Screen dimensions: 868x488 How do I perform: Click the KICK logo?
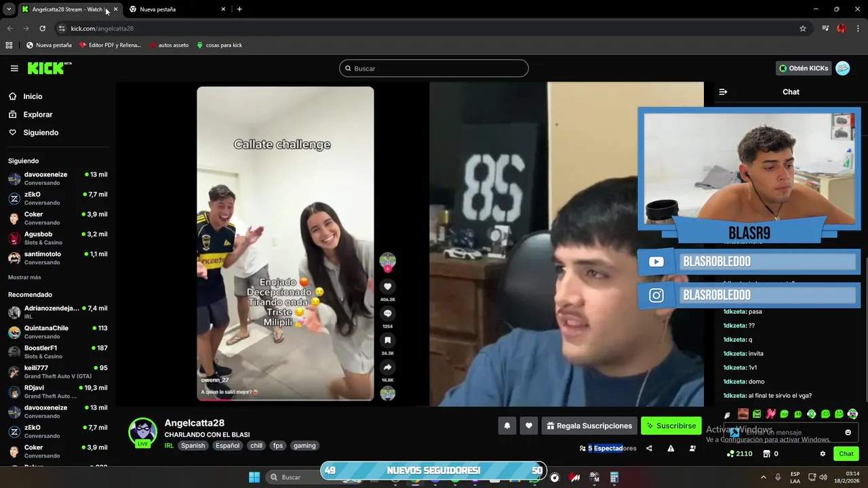49,68
